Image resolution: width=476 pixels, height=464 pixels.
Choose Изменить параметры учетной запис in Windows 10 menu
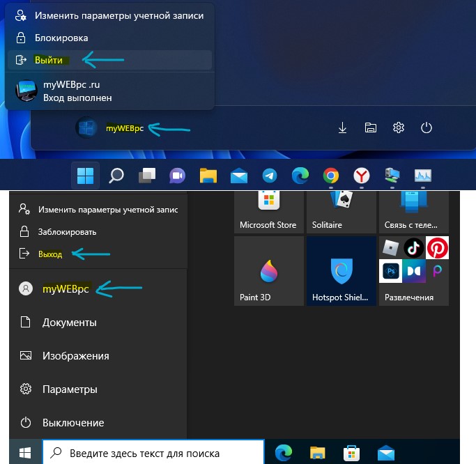tap(98, 210)
